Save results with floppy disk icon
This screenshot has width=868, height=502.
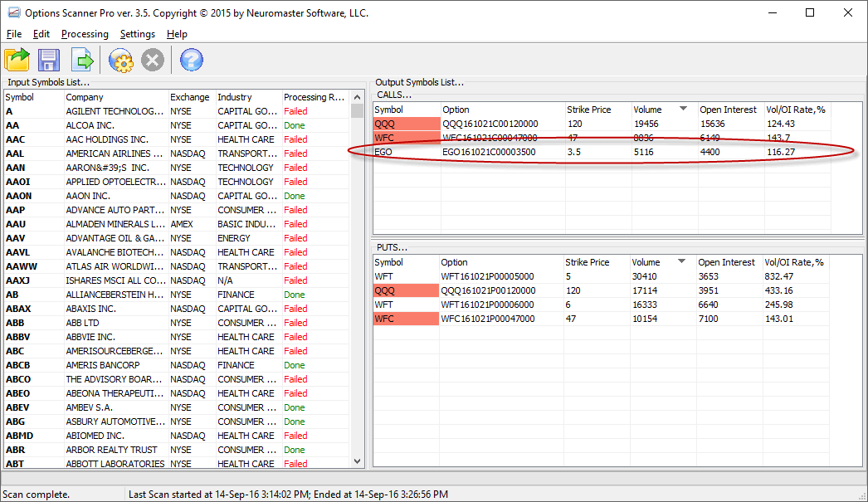point(49,60)
